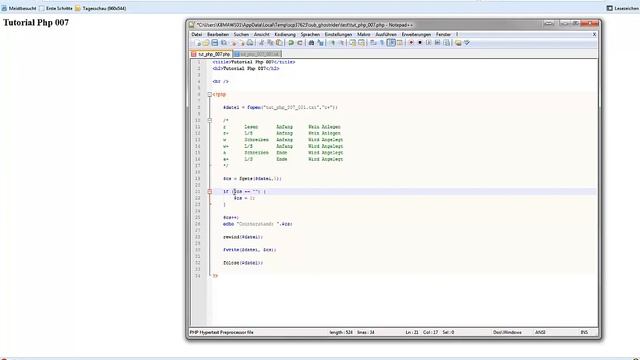
Task: Click the 'length : 524' status bar entry
Action: coord(341,333)
